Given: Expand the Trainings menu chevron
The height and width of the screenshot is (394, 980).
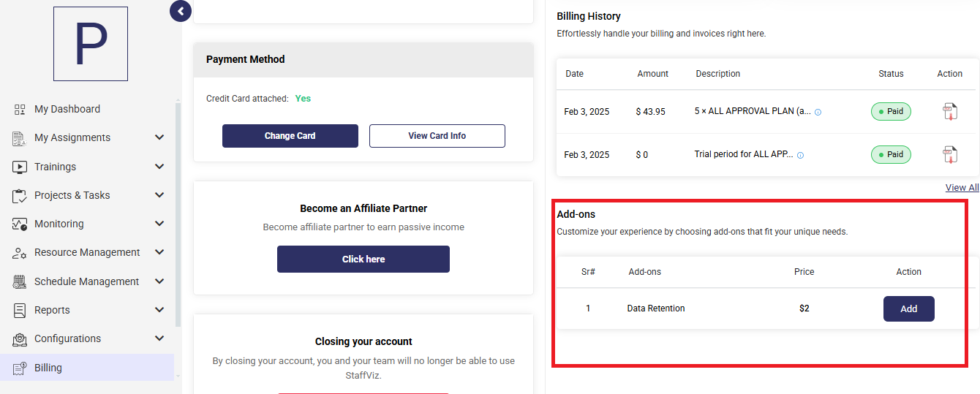Looking at the screenshot, I should (x=159, y=167).
